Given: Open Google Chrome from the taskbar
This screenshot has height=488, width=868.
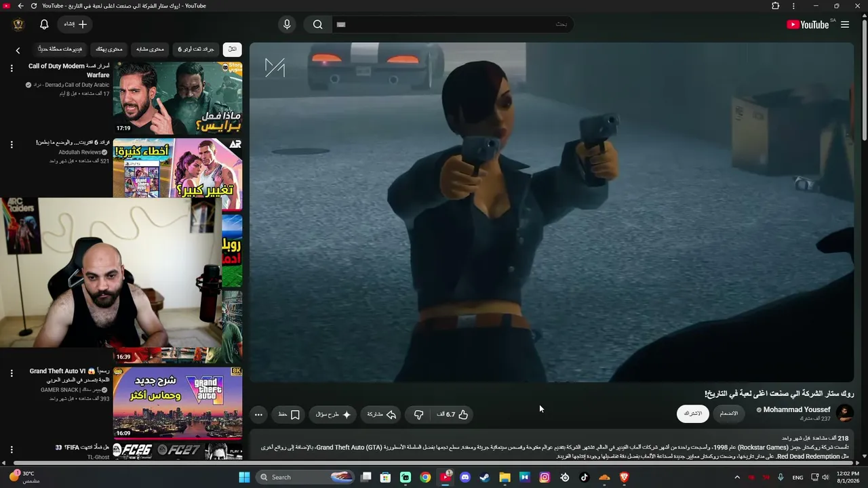Looking at the screenshot, I should [x=425, y=477].
